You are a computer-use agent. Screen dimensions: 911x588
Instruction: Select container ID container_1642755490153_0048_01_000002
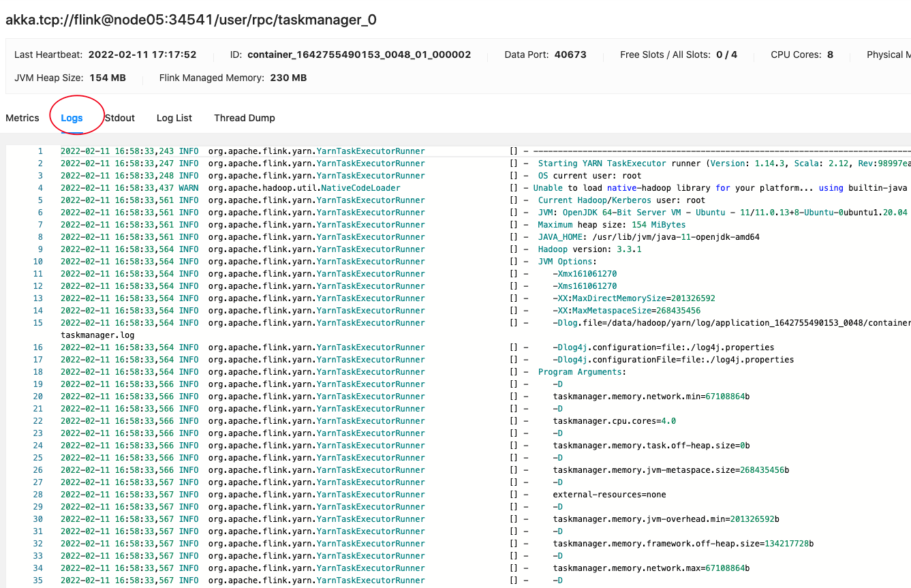[x=359, y=55]
